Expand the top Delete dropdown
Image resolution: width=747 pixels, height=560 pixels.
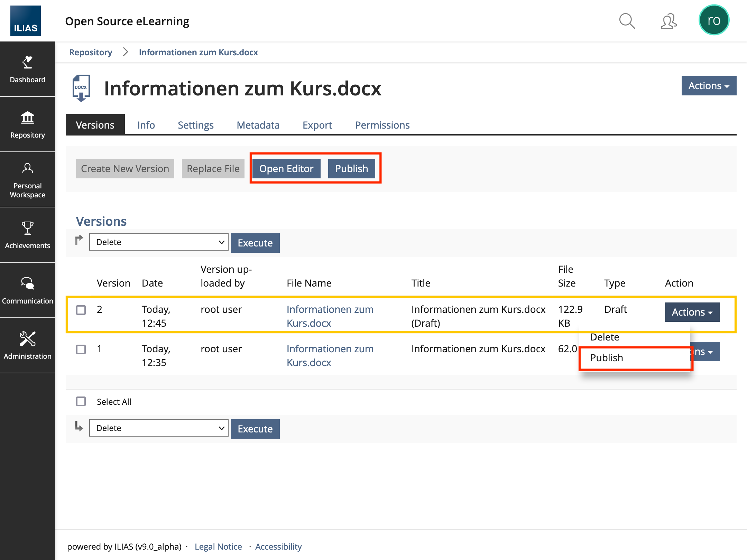[159, 242]
